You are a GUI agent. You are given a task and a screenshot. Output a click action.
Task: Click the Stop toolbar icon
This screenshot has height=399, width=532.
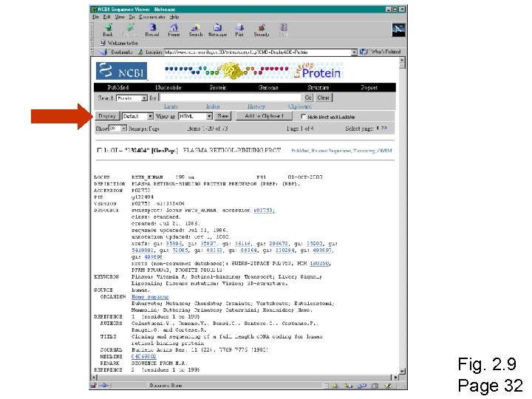tap(284, 30)
